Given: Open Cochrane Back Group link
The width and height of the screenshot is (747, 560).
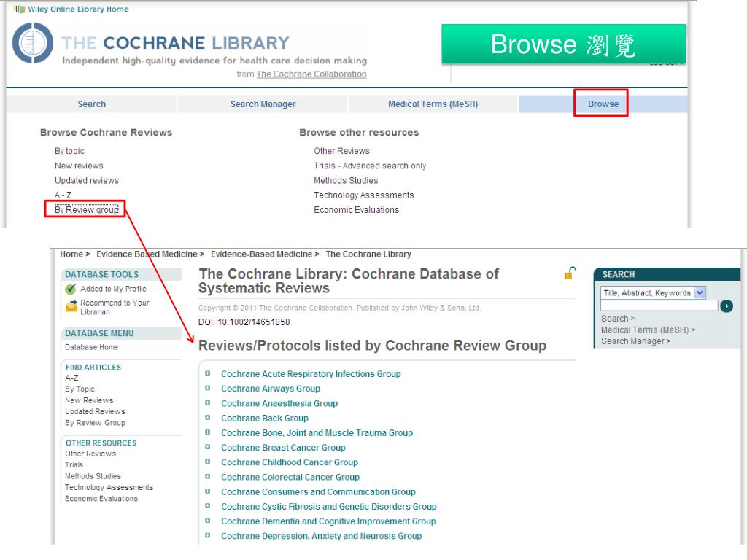Looking at the screenshot, I should click(x=264, y=418).
